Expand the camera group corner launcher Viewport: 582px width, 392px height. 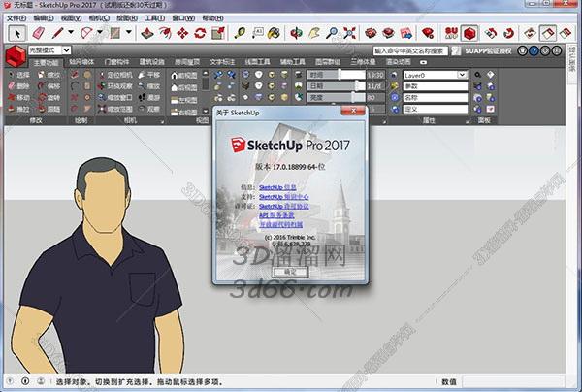pyautogui.click(x=162, y=121)
